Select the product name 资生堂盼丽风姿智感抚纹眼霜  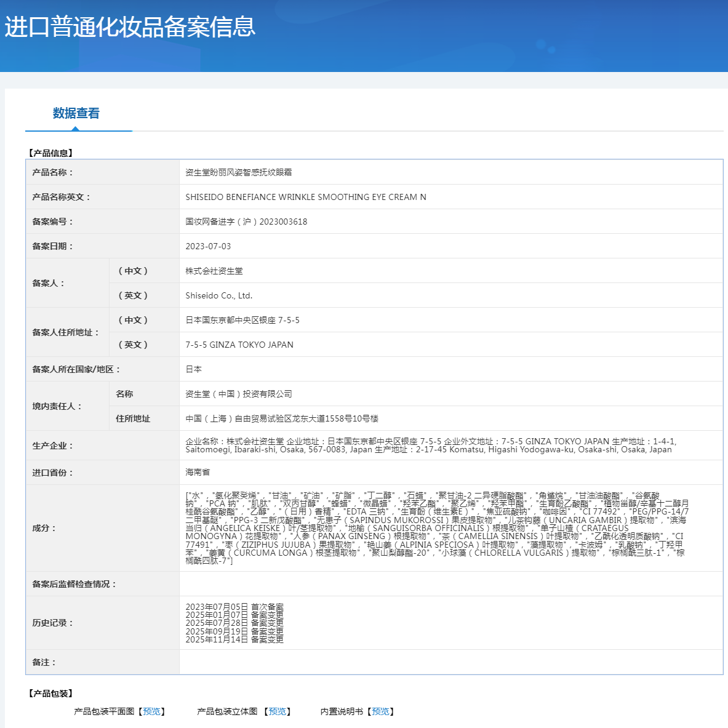click(239, 172)
